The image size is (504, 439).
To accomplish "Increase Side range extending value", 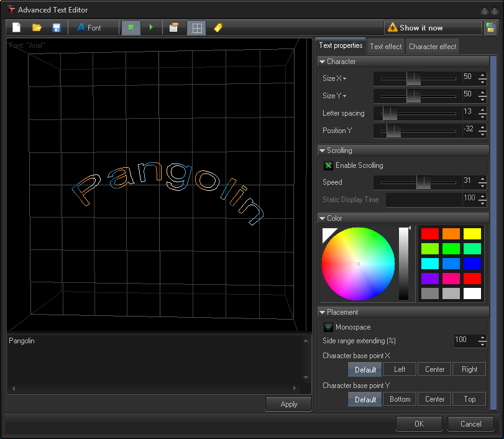I will [482, 338].
